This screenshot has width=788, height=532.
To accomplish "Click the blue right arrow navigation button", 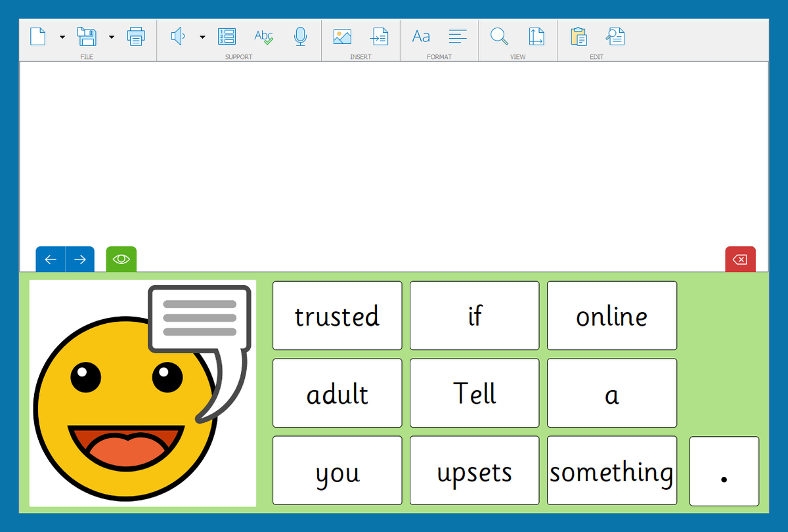I will click(x=79, y=259).
